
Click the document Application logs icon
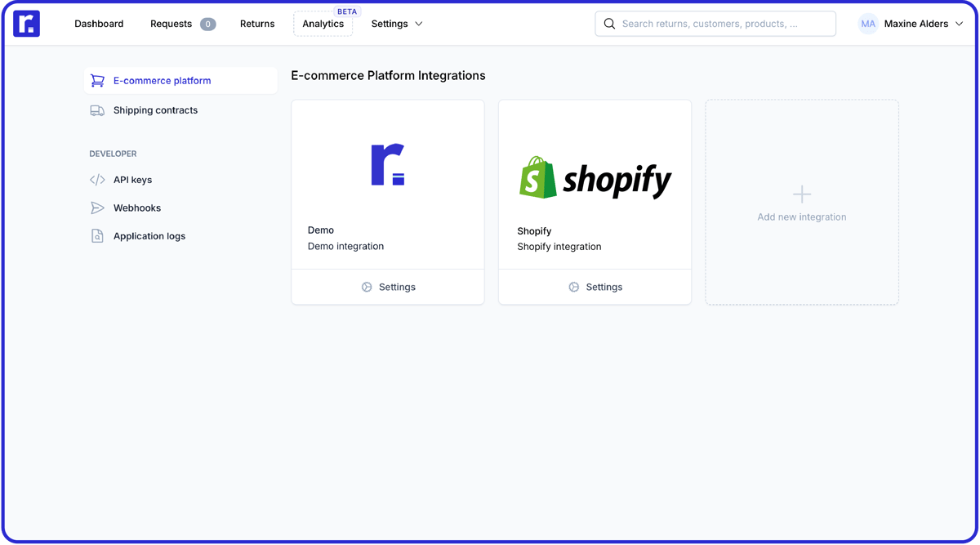click(x=97, y=236)
